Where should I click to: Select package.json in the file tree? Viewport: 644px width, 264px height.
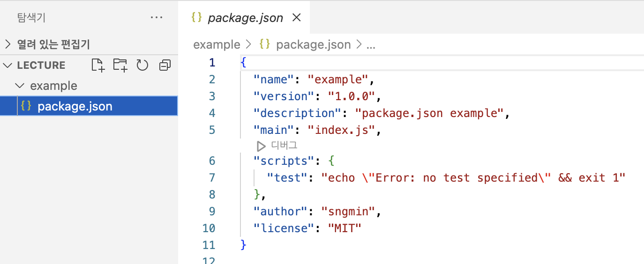(x=89, y=106)
